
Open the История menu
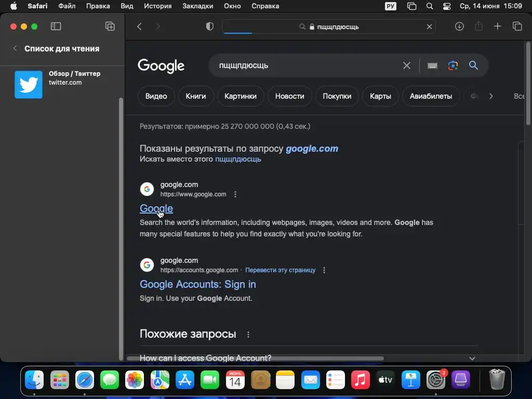pos(158,6)
